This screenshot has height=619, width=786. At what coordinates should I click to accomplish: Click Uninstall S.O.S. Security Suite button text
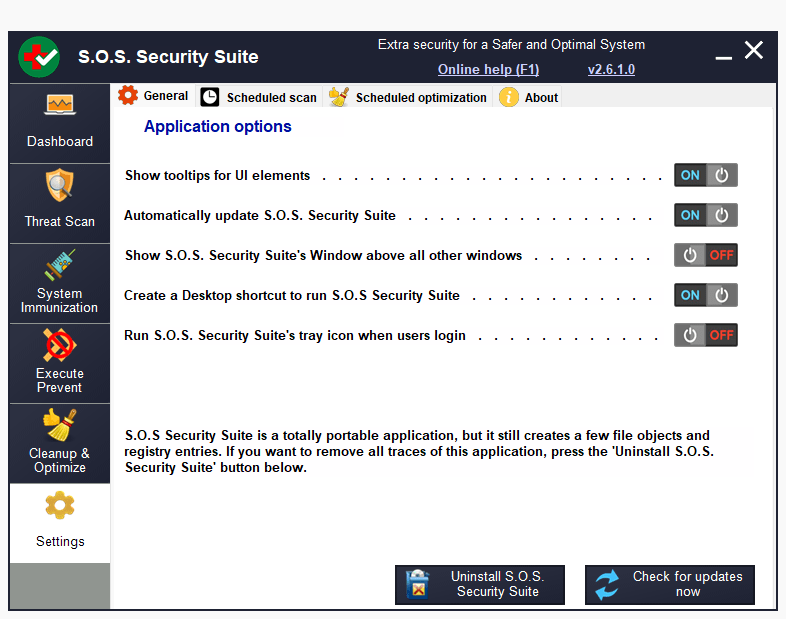point(497,584)
